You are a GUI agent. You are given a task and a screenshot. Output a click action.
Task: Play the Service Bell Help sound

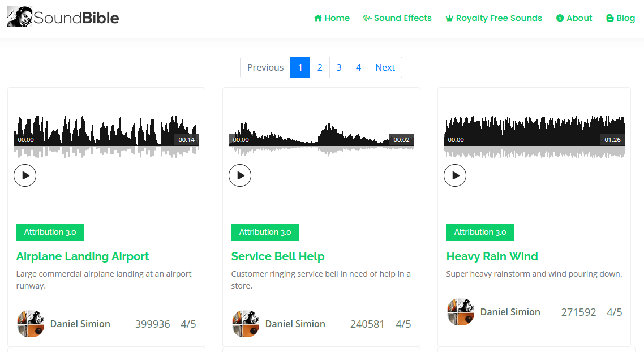point(240,175)
